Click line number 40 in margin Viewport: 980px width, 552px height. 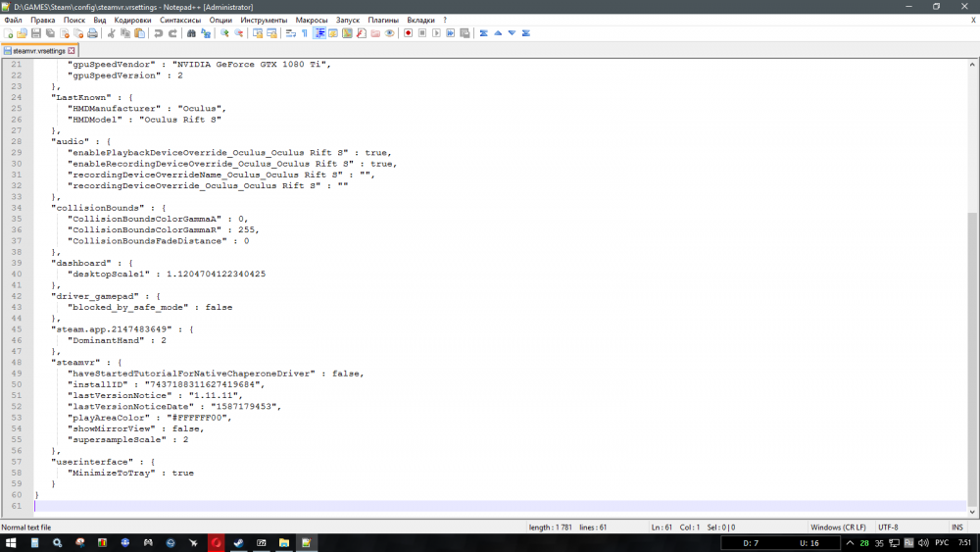pyautogui.click(x=17, y=274)
